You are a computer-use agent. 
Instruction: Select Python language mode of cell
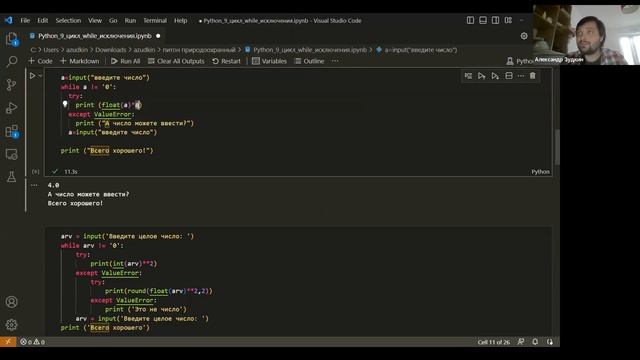pyautogui.click(x=540, y=172)
